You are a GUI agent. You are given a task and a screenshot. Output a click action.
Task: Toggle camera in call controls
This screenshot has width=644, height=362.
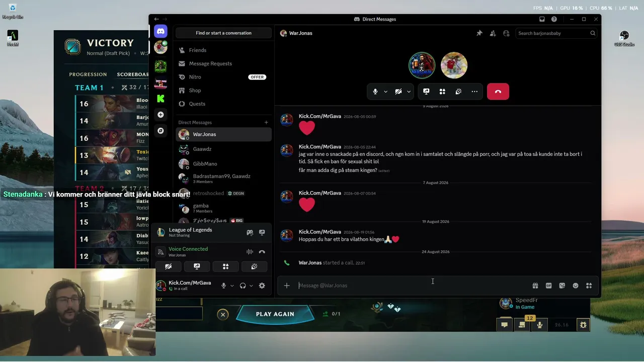tap(398, 92)
